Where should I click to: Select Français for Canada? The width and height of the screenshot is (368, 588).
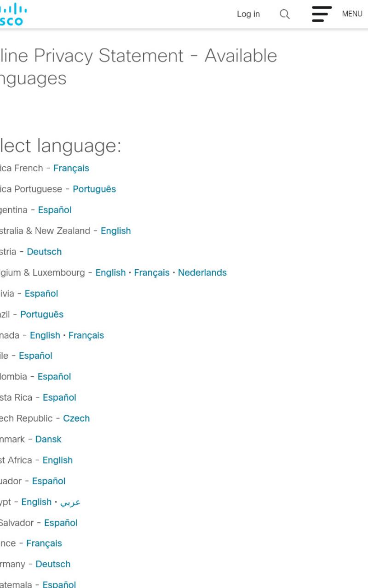coord(86,335)
